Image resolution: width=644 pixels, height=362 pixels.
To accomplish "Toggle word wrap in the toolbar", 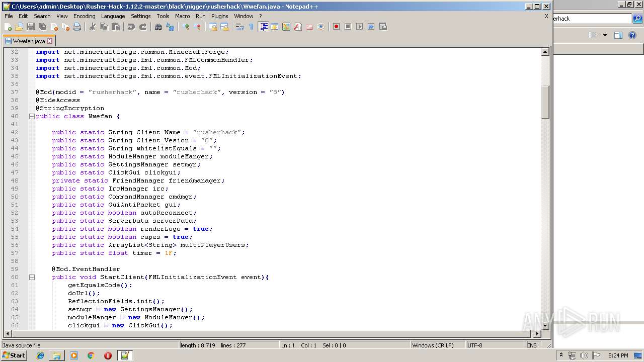I will pyautogui.click(x=240, y=27).
